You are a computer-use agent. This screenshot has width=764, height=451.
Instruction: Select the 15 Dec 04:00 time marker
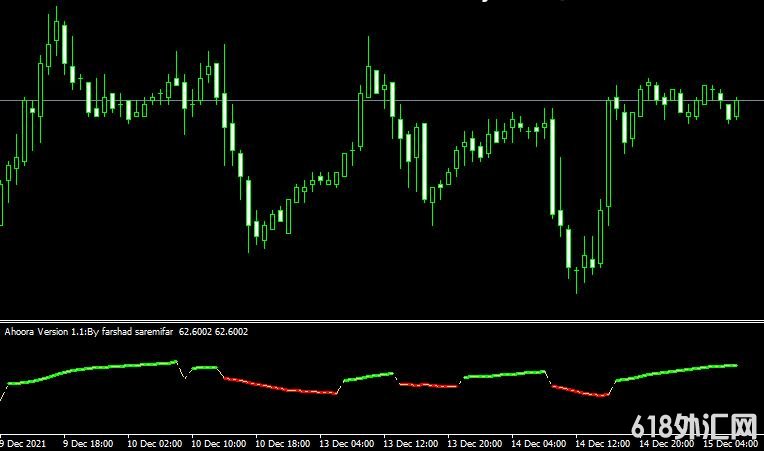click(734, 442)
